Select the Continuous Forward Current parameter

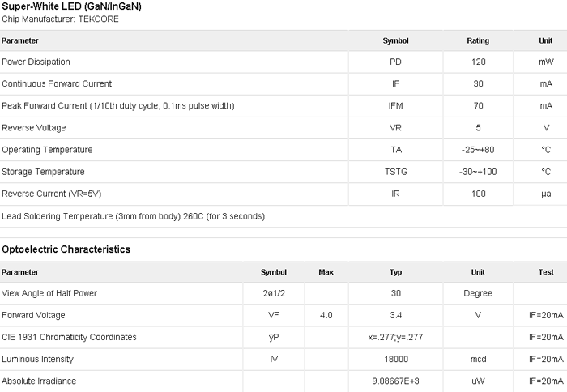click(57, 84)
